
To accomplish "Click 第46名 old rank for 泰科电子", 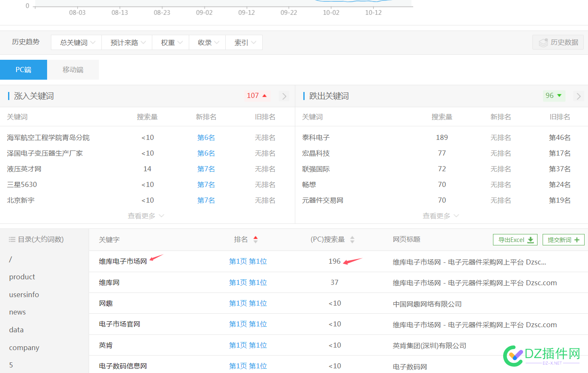I will click(x=560, y=138).
